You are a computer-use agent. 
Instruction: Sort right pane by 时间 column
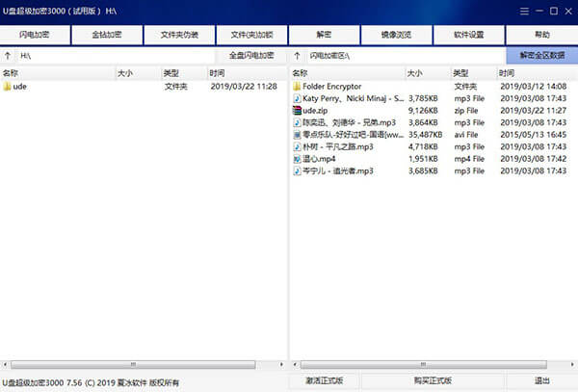(x=537, y=73)
